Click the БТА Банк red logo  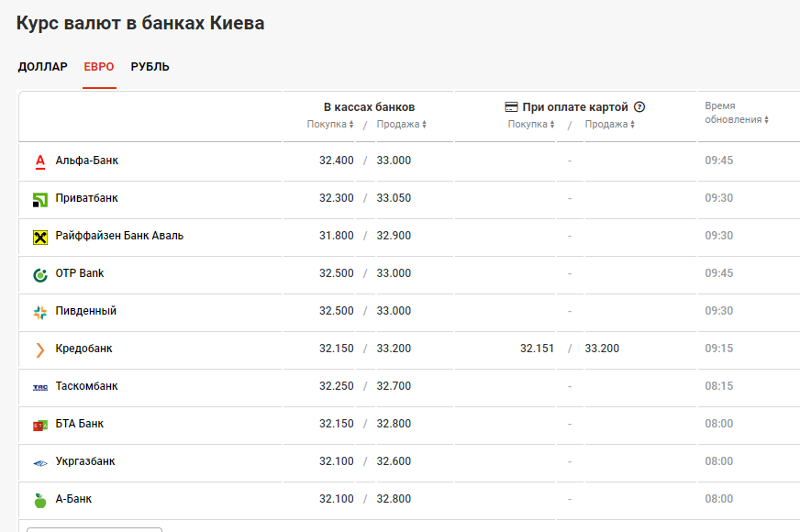[40, 426]
